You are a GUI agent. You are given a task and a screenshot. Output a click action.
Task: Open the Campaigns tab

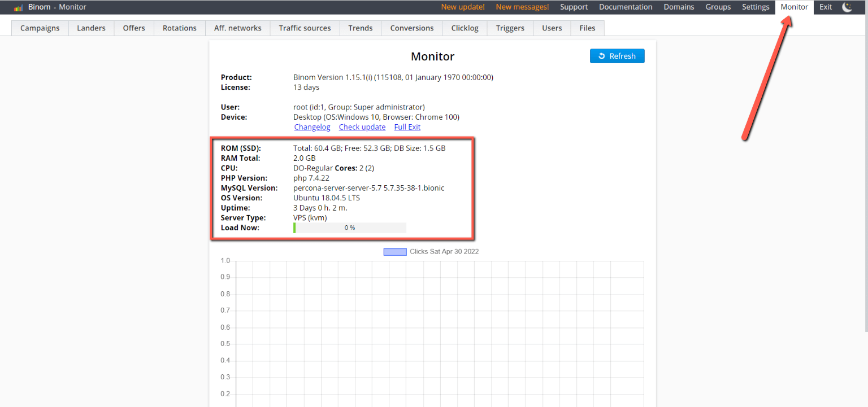[40, 28]
